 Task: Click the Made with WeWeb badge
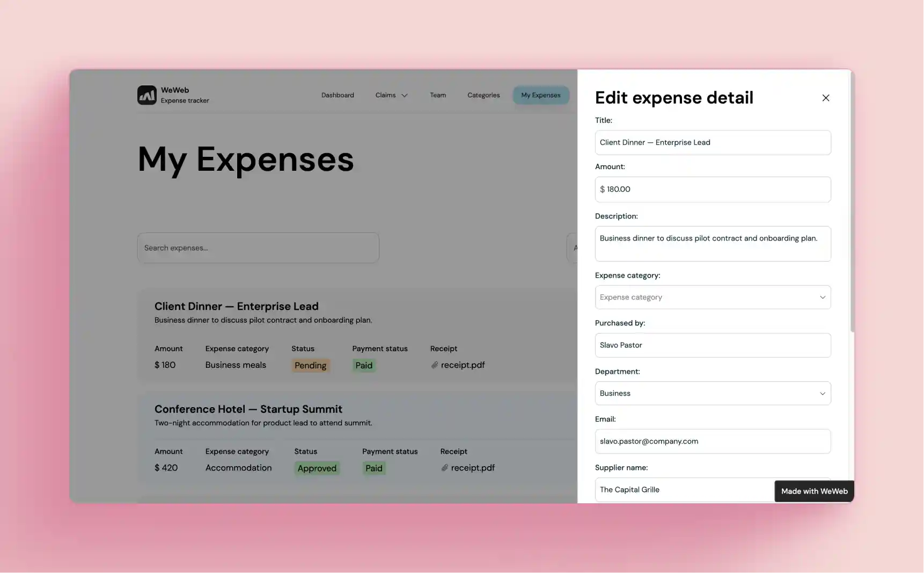813,491
